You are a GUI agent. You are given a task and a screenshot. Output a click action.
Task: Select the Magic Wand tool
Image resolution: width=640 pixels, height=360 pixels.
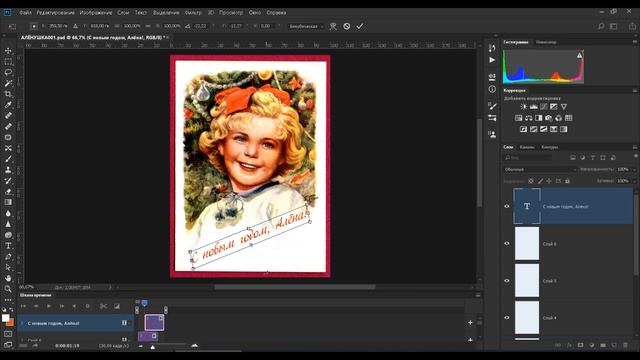click(x=8, y=83)
